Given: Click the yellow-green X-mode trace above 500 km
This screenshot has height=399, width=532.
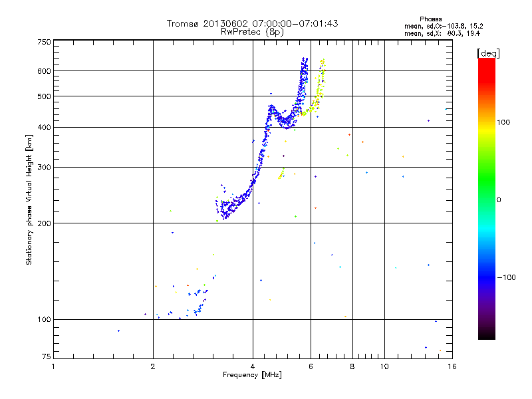Looking at the screenshot, I should [x=321, y=78].
